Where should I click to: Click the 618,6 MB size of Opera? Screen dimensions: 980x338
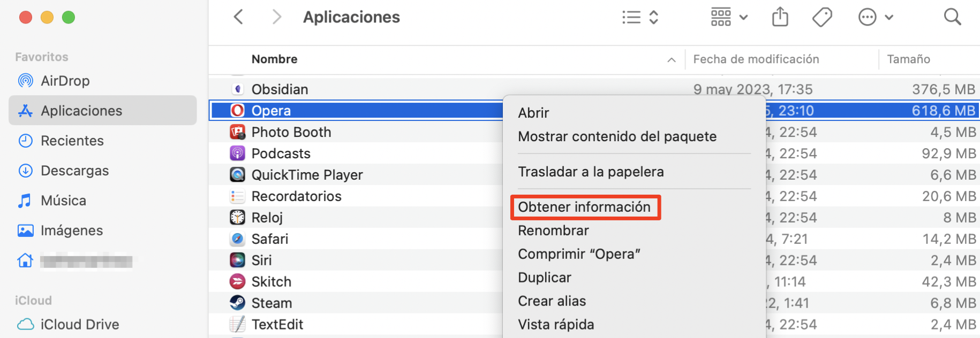(x=944, y=111)
